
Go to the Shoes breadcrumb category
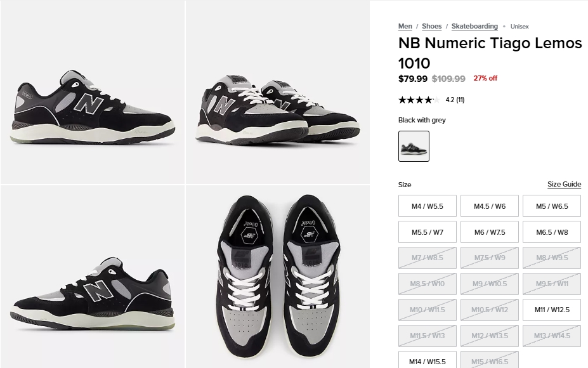tap(431, 26)
